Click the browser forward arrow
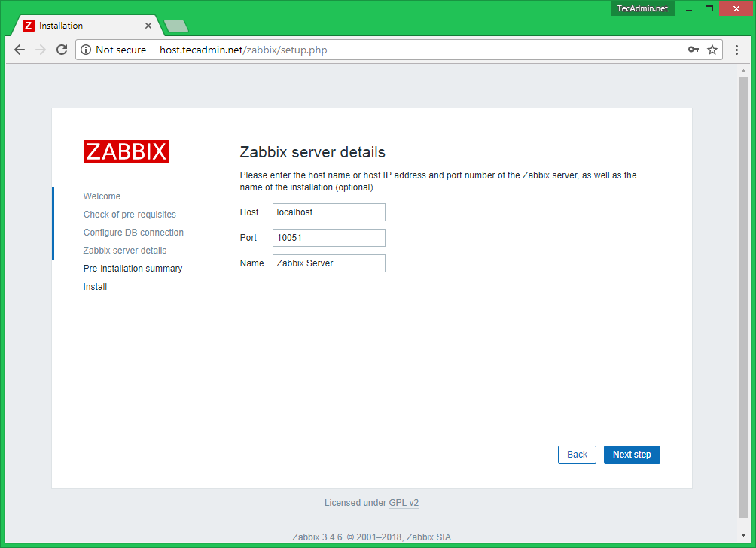The image size is (756, 548). coord(41,50)
